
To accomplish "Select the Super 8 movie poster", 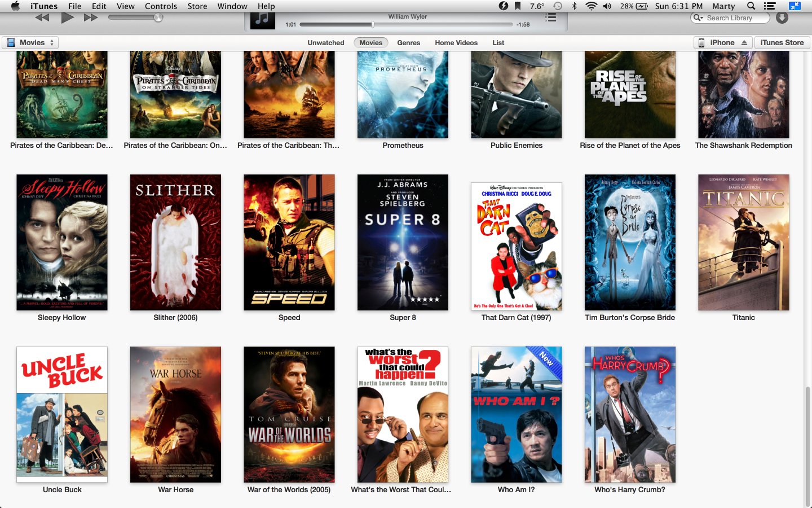I will pyautogui.click(x=403, y=242).
